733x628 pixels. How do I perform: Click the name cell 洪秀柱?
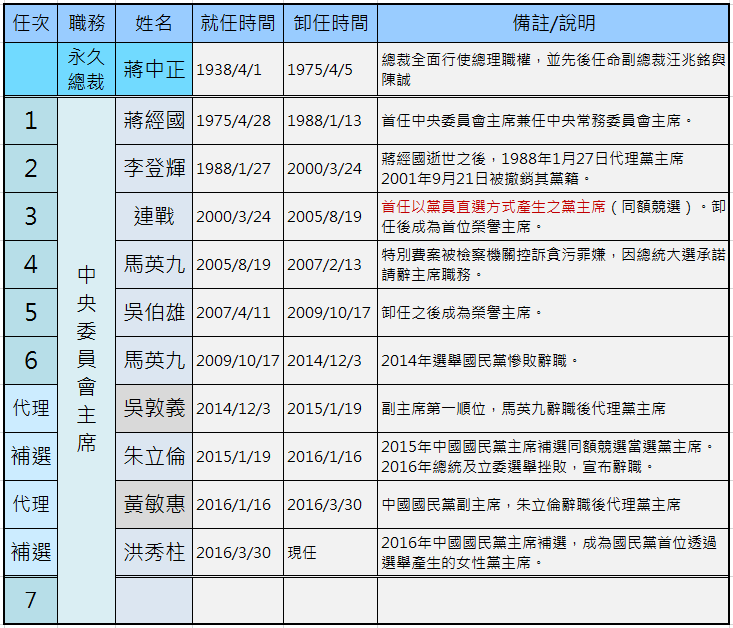[x=154, y=552]
